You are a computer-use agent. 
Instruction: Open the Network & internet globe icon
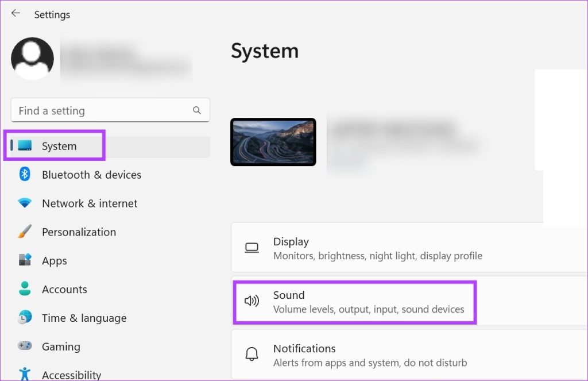click(25, 203)
